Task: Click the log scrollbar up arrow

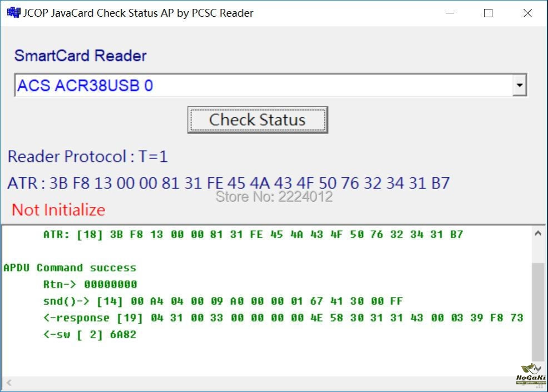Action: pyautogui.click(x=537, y=234)
